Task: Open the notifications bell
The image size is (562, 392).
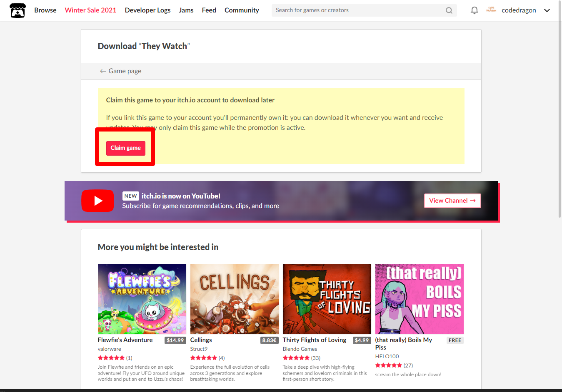Action: click(474, 10)
